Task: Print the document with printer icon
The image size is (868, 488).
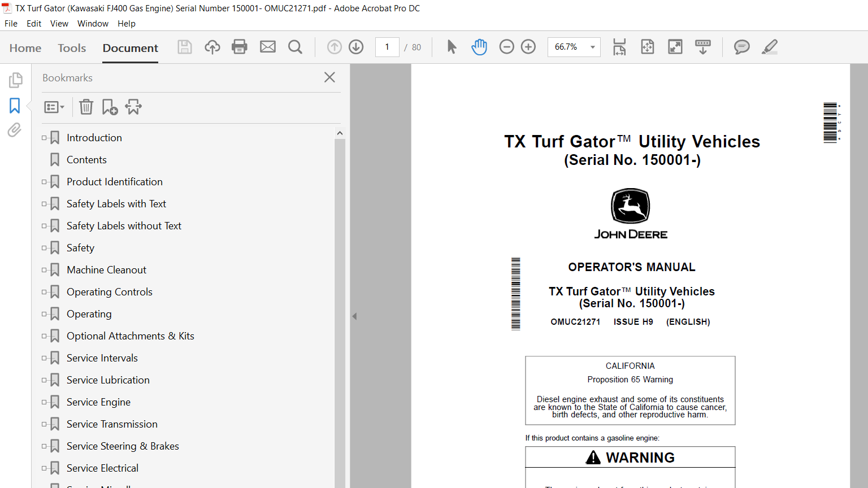Action: pos(240,47)
